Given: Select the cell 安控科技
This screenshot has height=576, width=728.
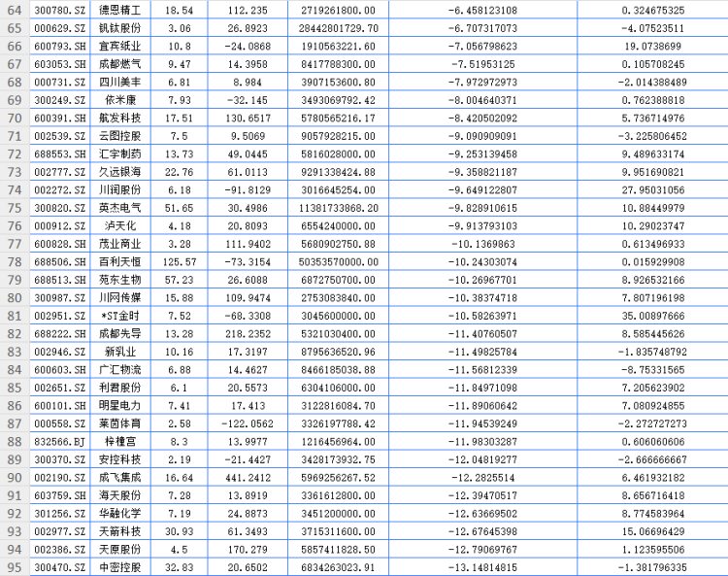Looking at the screenshot, I should 120,459.
